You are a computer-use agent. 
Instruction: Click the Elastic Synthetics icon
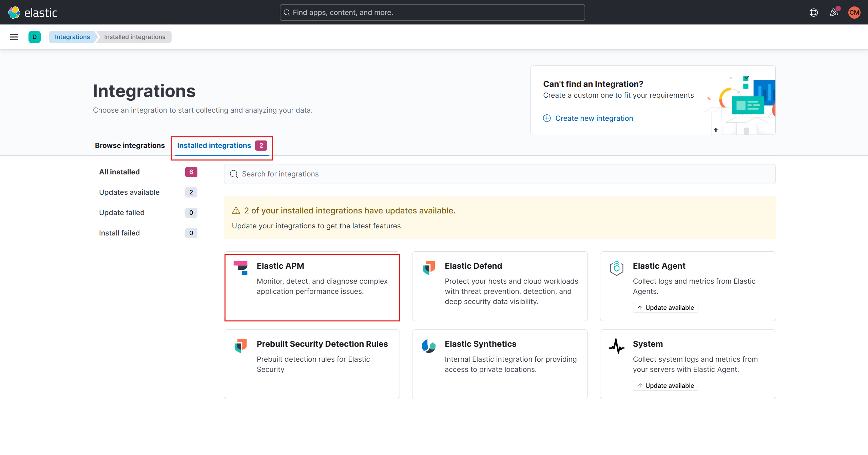click(428, 346)
